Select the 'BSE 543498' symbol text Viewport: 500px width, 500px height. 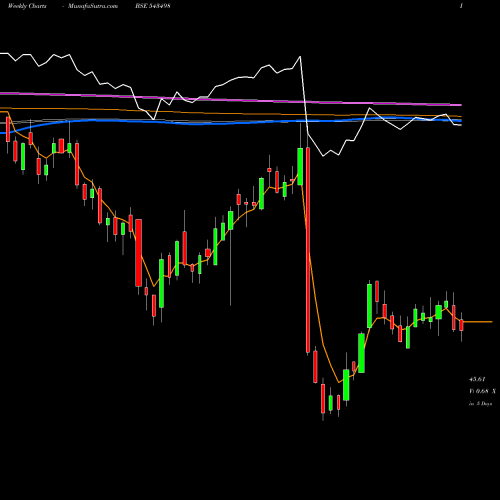pos(153,6)
